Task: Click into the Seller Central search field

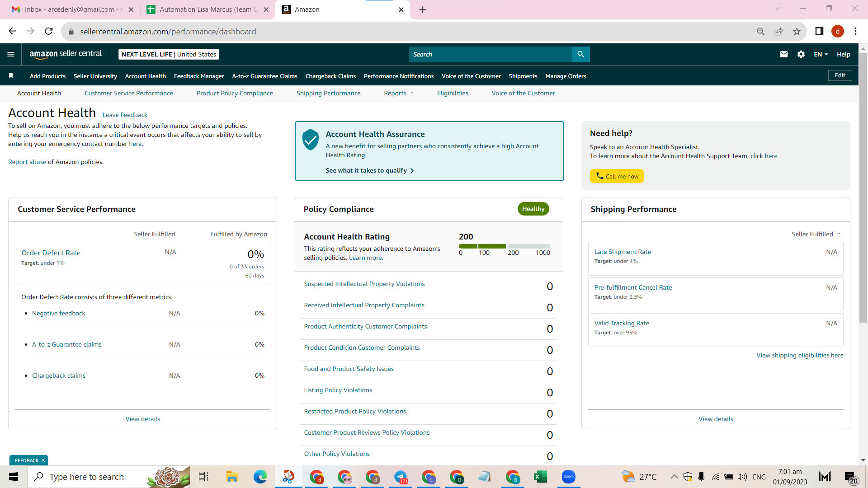Action: tap(491, 54)
